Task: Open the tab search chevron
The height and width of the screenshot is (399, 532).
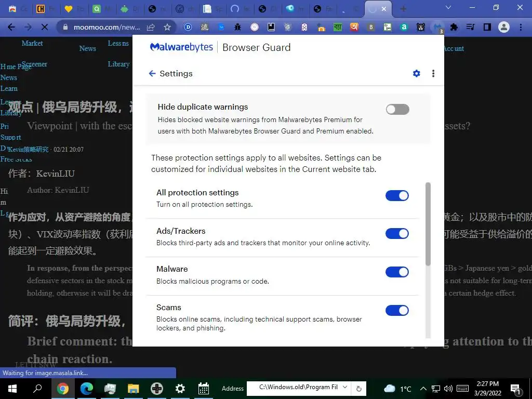Action: [x=448, y=7]
